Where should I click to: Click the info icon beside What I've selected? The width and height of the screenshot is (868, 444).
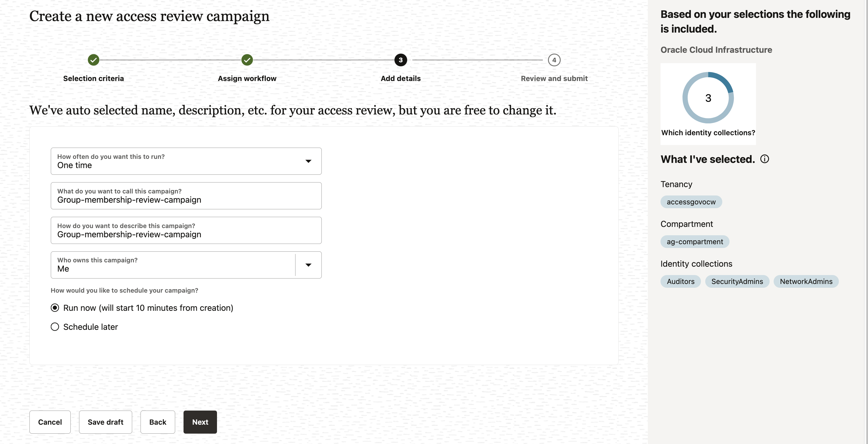[765, 159]
